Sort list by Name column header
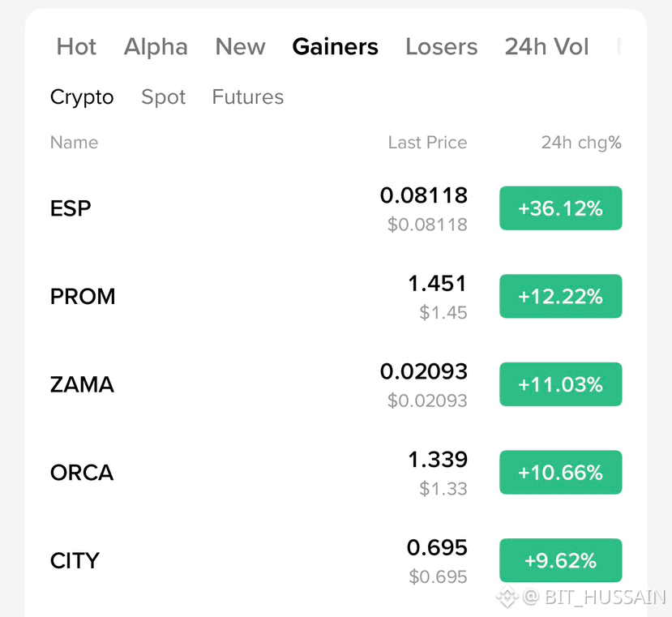Viewport: 672px width, 617px height. pyautogui.click(x=74, y=143)
